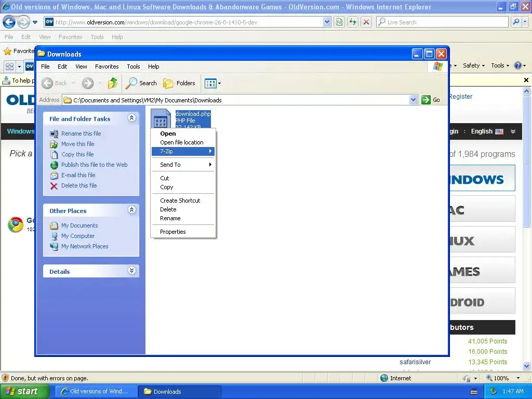Open Search in the Downloads toolbar
The width and height of the screenshot is (532, 399).
141,83
